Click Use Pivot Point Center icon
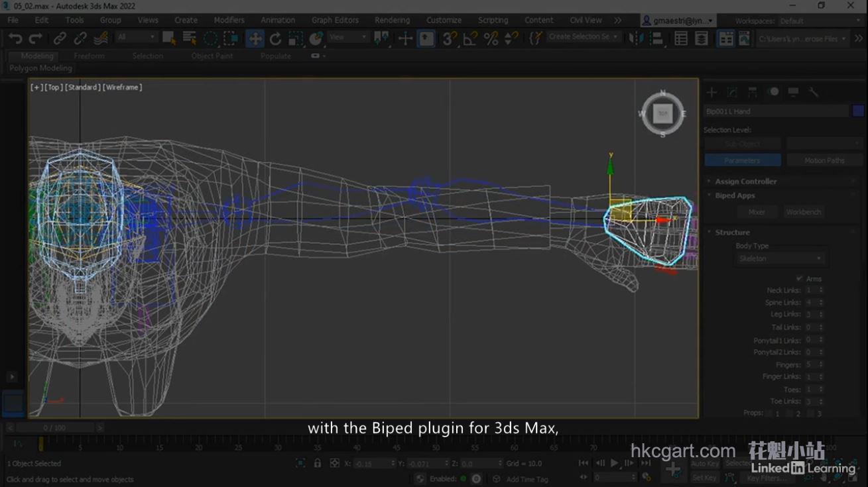Viewport: 868px width, 487px height. tap(382, 38)
